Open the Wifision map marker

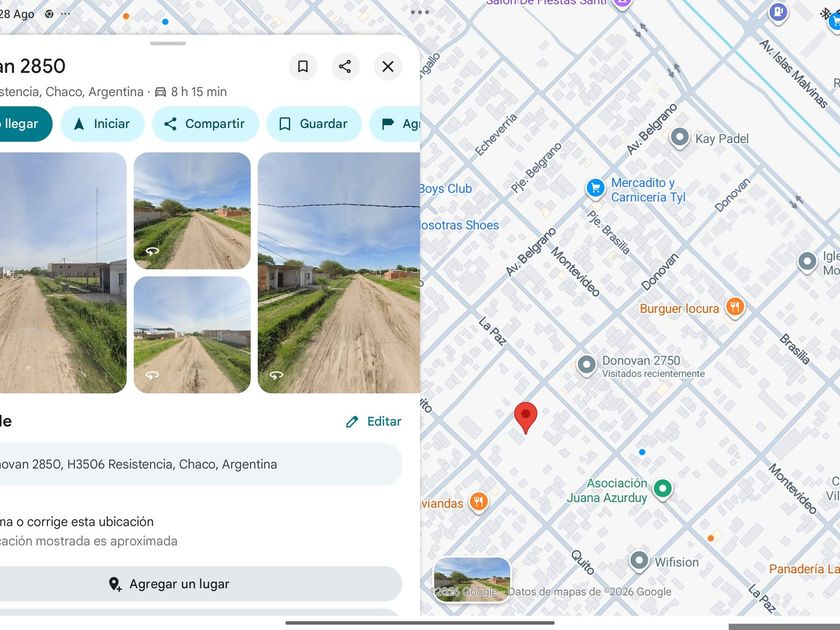point(639,561)
